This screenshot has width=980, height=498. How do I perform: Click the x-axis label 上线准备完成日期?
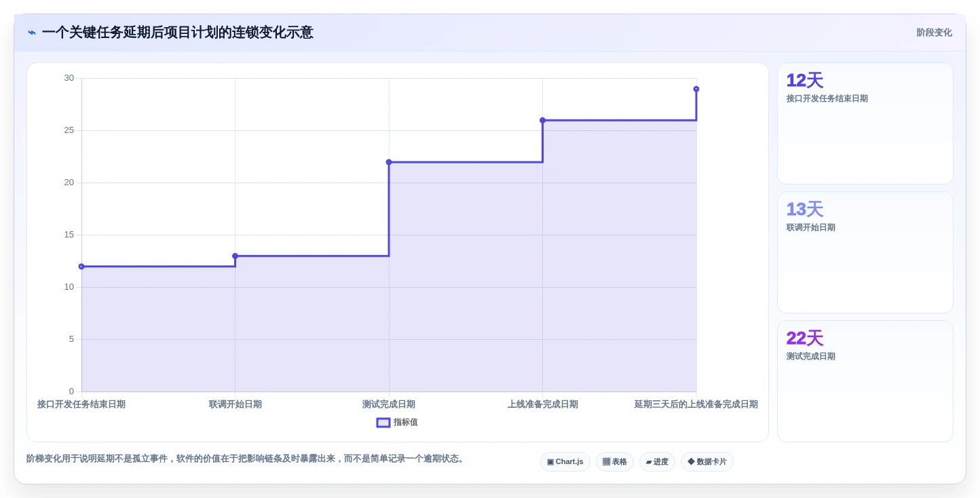coord(543,404)
